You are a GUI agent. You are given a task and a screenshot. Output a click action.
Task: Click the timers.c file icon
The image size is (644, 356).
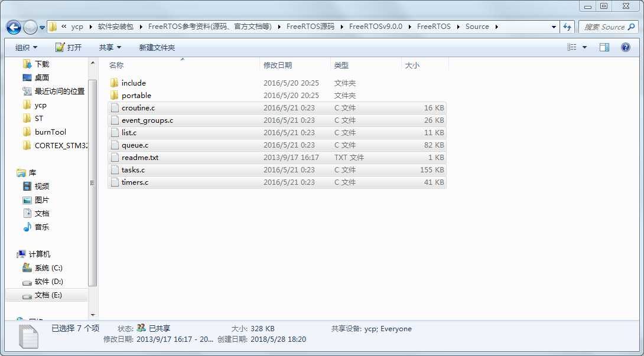tap(115, 182)
